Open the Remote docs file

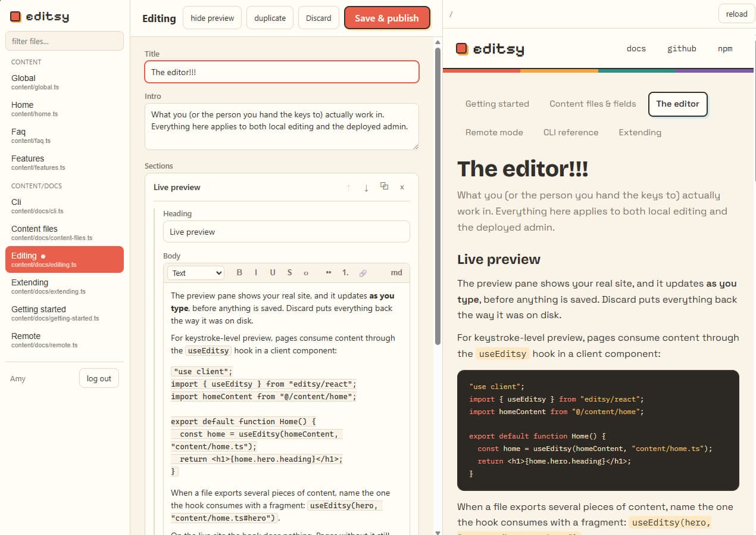[x=64, y=340]
